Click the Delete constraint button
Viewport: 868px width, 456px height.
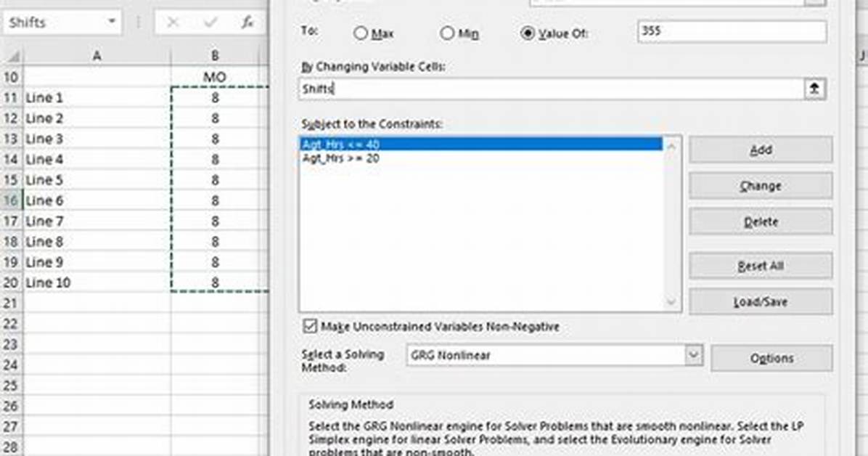click(x=761, y=221)
